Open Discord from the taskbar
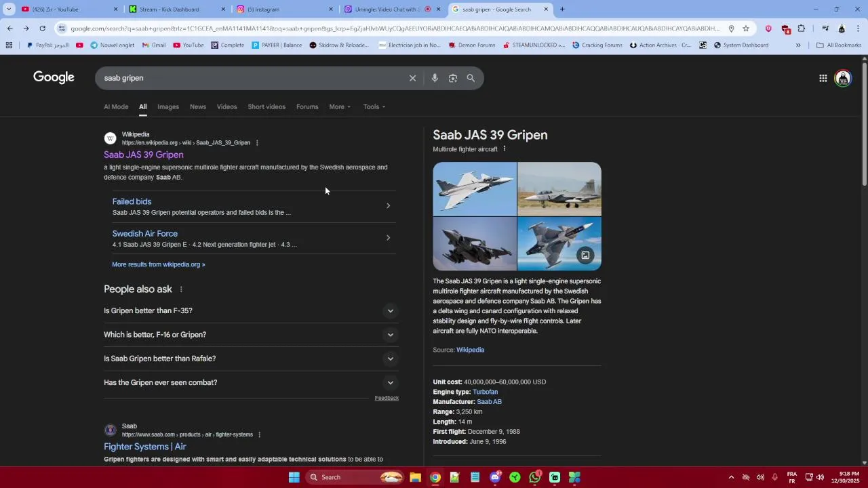 [496, 477]
